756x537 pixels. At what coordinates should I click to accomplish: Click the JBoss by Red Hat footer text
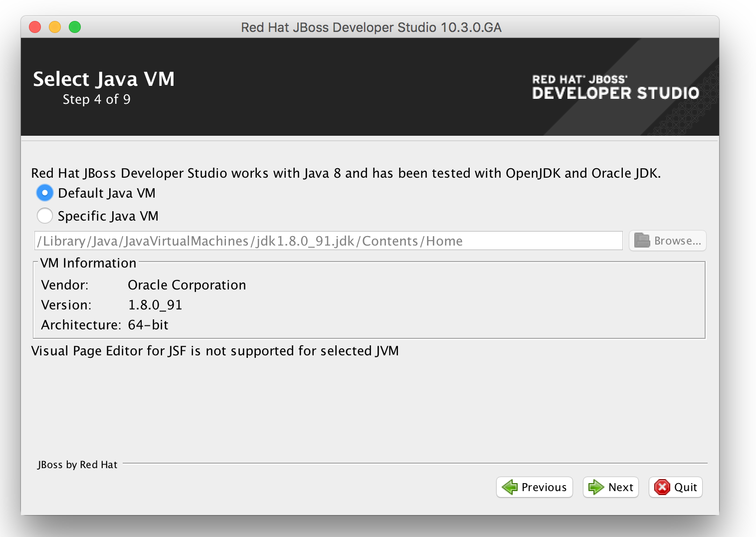77,464
